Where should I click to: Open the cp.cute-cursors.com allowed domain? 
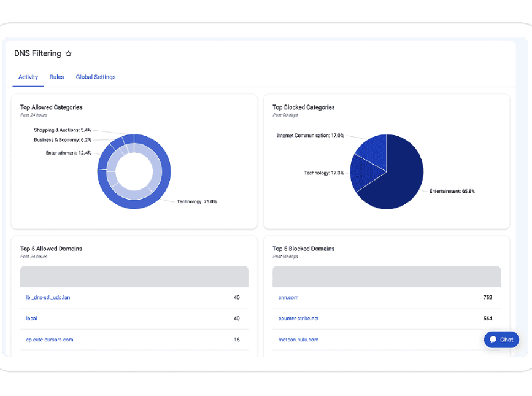[50, 340]
